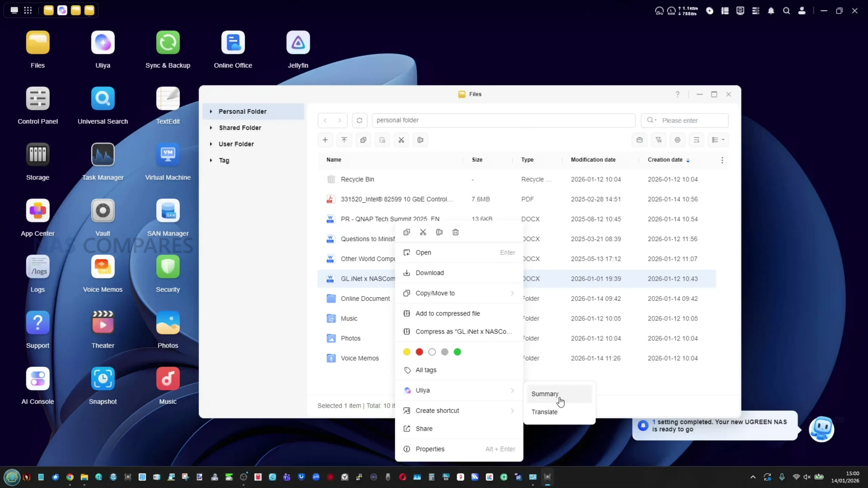868x488 pixels.
Task: Select the white circle color tag
Action: [432, 352]
